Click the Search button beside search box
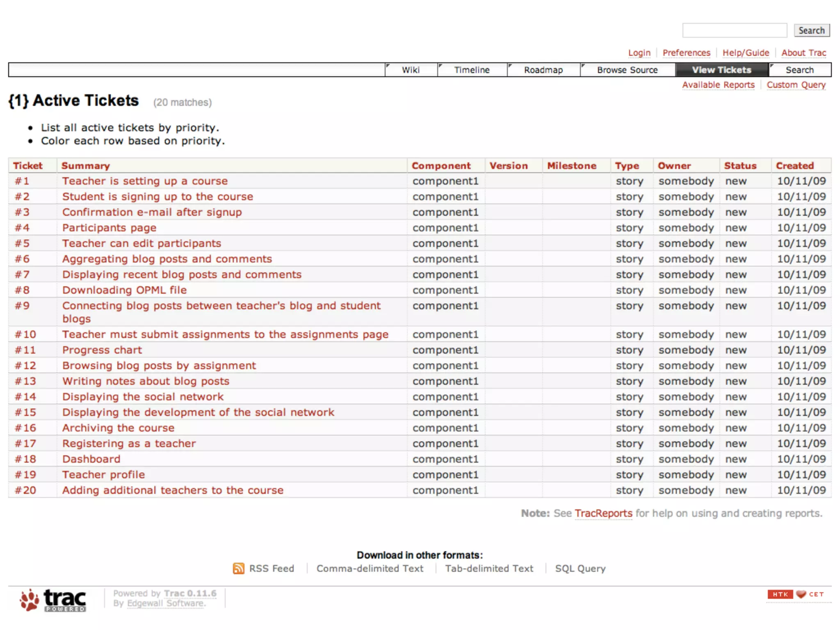840x630 pixels. (811, 30)
